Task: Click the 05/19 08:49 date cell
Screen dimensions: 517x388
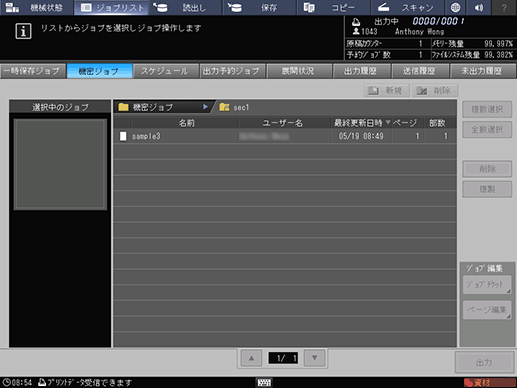Action: [361, 136]
